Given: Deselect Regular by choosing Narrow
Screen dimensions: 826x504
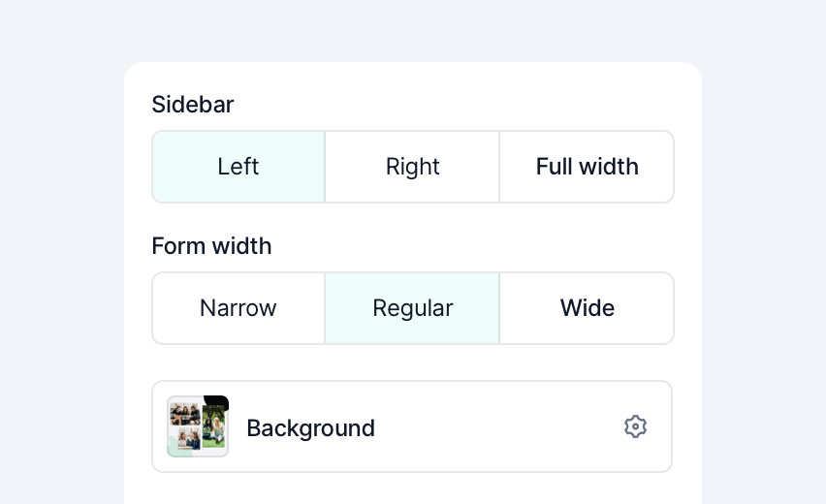Looking at the screenshot, I should (238, 308).
